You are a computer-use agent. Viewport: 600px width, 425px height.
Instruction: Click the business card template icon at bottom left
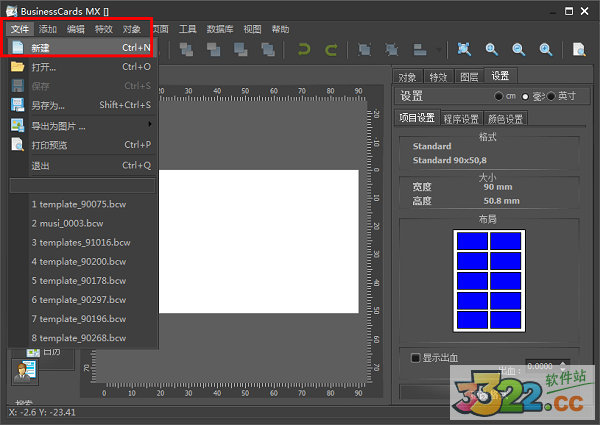[x=25, y=371]
